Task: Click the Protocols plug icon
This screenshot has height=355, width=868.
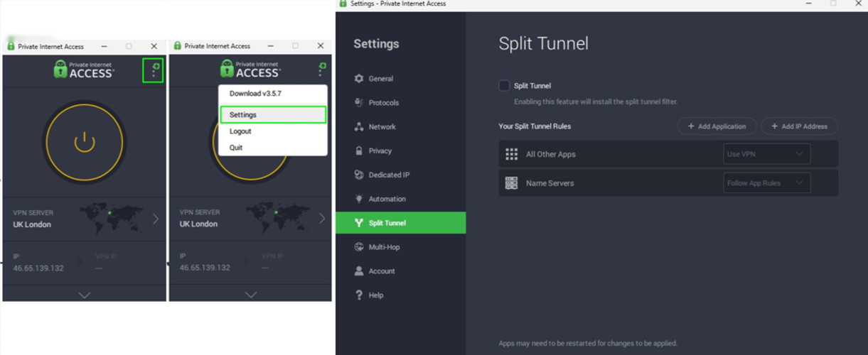Action: pyautogui.click(x=359, y=103)
